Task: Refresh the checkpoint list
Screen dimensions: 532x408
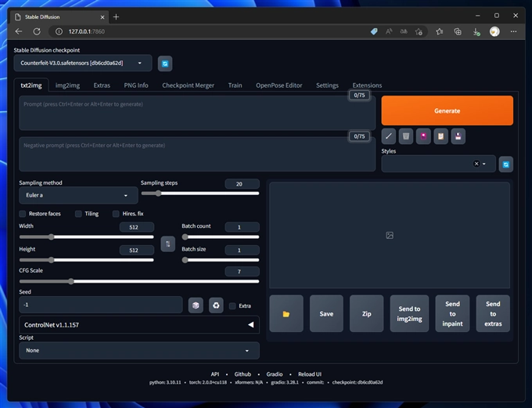Action: (x=165, y=63)
